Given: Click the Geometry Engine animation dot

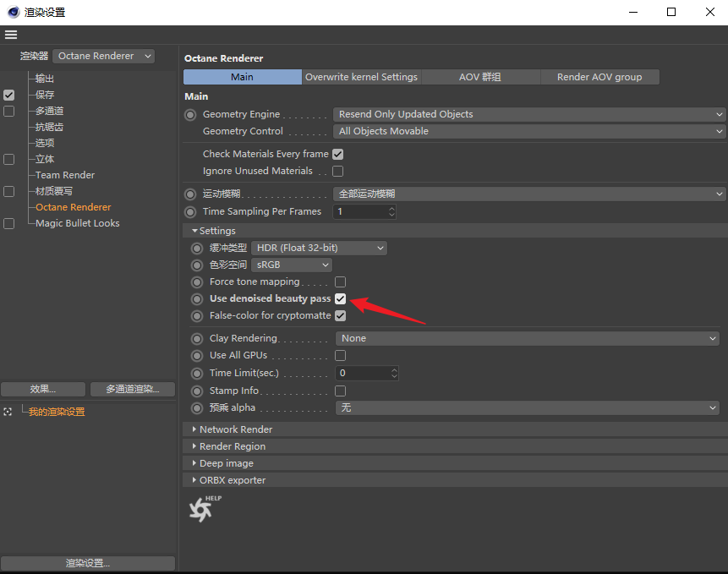Looking at the screenshot, I should click(x=190, y=114).
